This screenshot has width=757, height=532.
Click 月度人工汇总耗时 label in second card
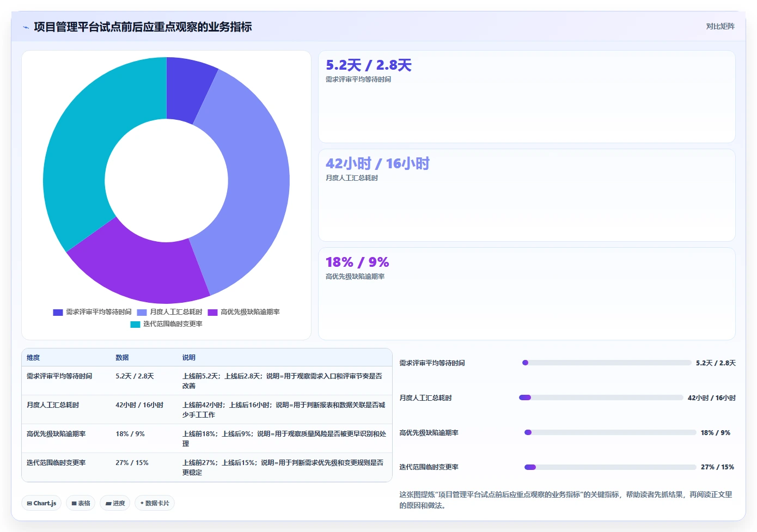(x=352, y=178)
